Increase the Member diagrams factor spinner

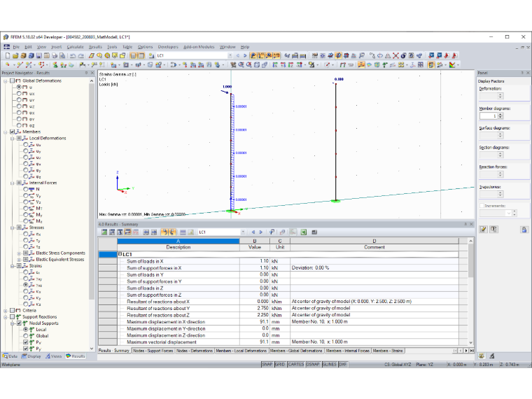500,114
